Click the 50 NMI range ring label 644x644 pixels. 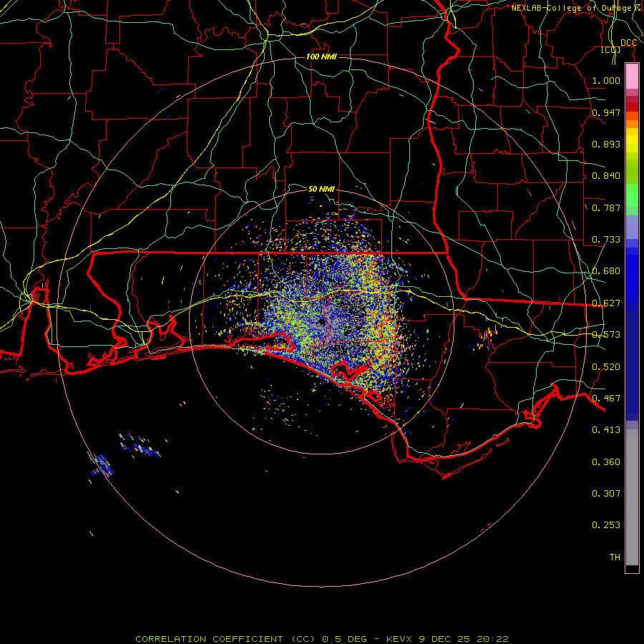(x=321, y=189)
